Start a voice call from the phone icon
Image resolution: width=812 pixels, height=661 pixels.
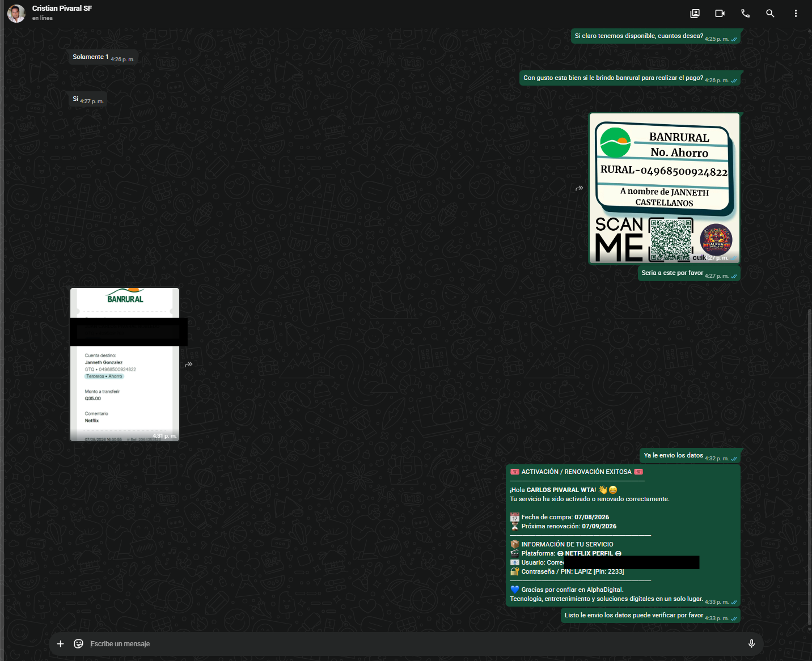pyautogui.click(x=745, y=13)
